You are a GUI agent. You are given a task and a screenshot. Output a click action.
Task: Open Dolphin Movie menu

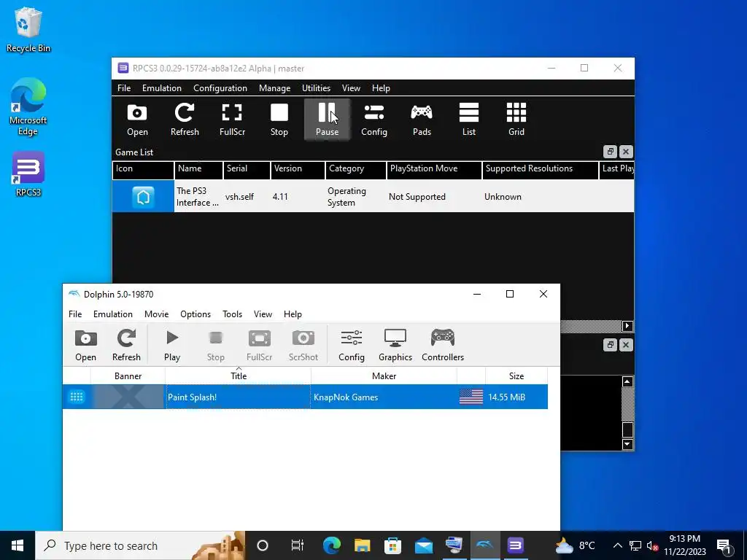[x=156, y=314]
